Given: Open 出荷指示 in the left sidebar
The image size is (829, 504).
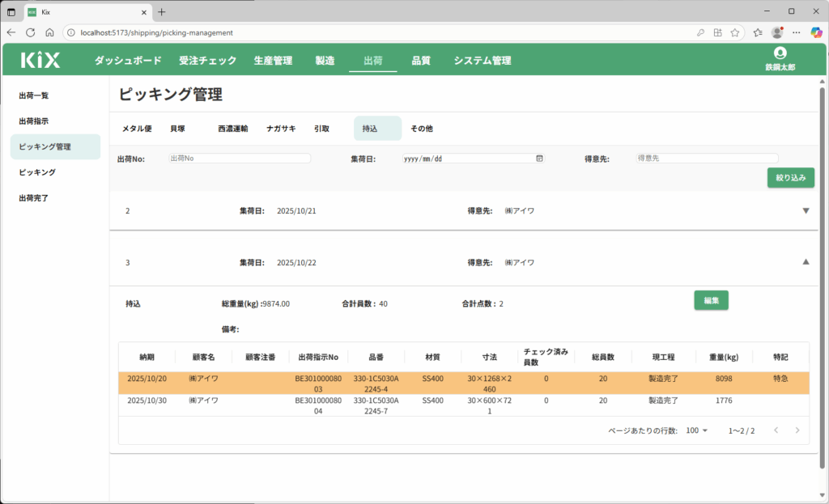Looking at the screenshot, I should pos(34,121).
